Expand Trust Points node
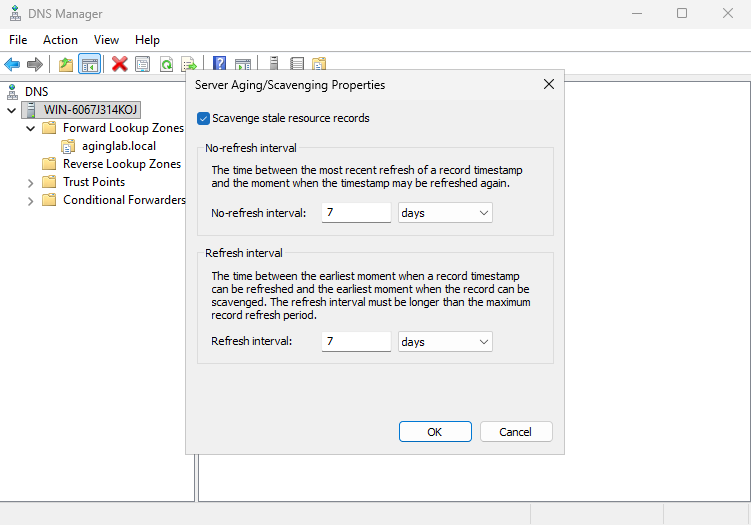Screen dimensions: 751x525 click(x=31, y=183)
